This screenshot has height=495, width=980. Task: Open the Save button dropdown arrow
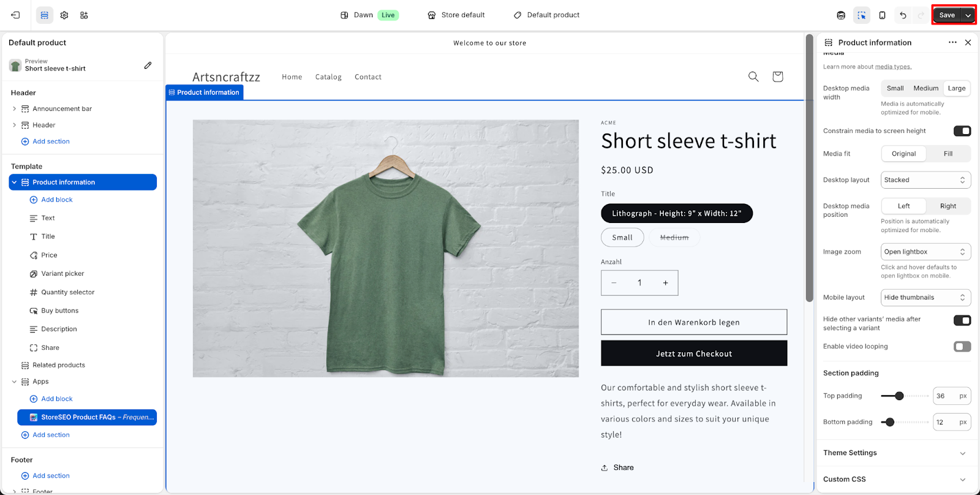tap(968, 15)
